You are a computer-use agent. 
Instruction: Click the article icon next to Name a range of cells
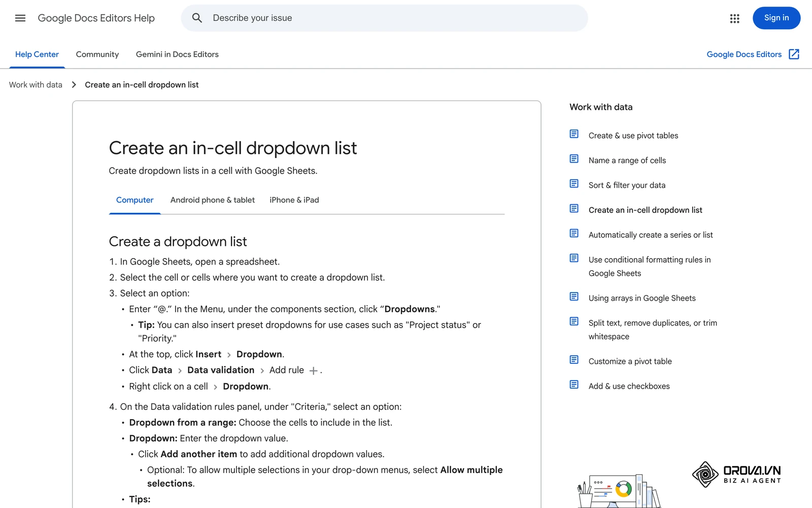[574, 159]
